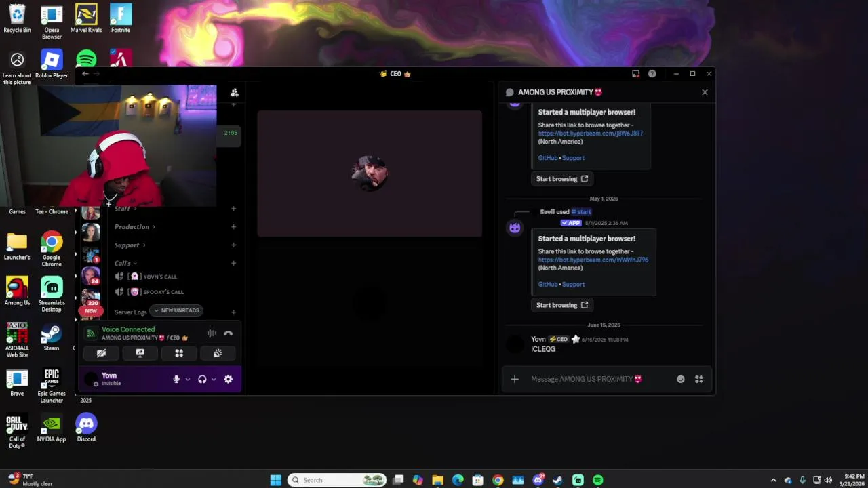This screenshot has height=488, width=868.
Task: Click Yovn username in ICLEQG message
Action: pyautogui.click(x=538, y=339)
